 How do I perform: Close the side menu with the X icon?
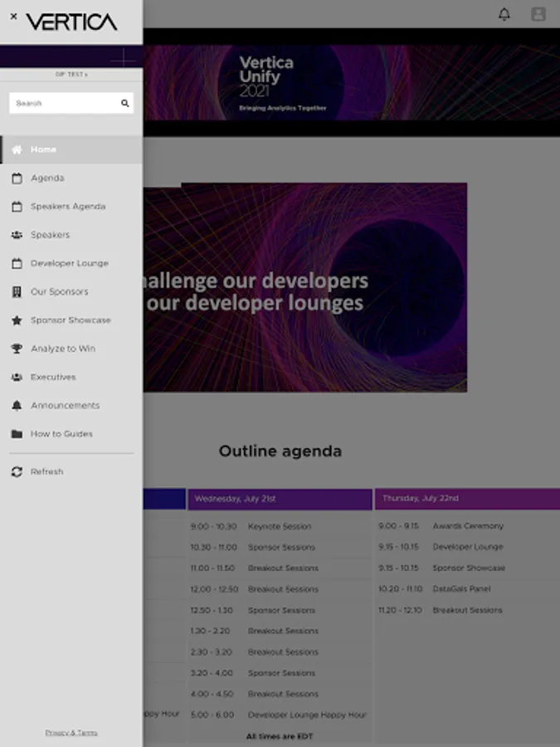(x=14, y=17)
